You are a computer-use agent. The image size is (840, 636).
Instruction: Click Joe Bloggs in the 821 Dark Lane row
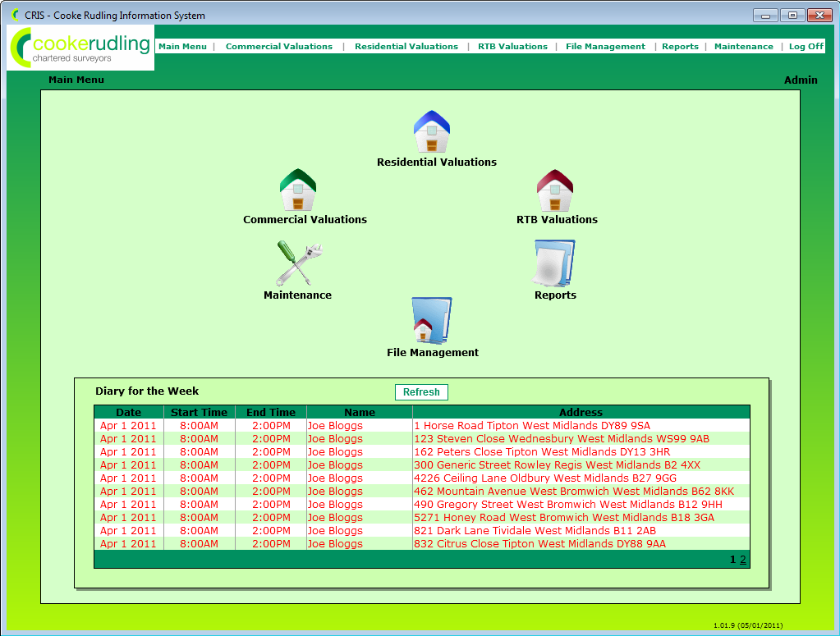pos(335,530)
